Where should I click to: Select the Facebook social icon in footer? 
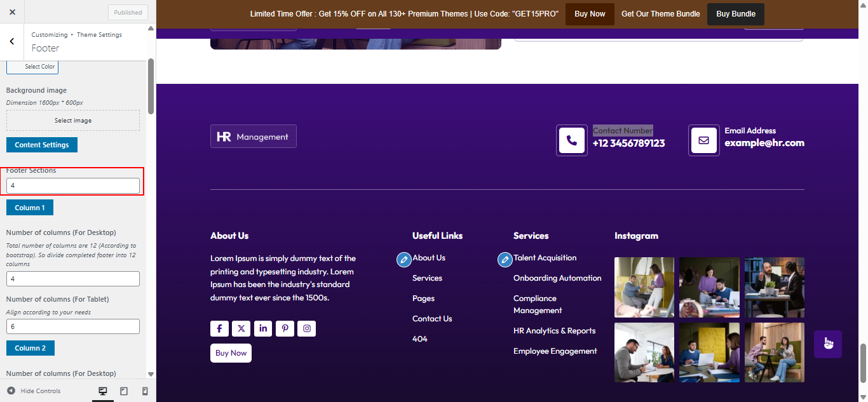coord(219,328)
